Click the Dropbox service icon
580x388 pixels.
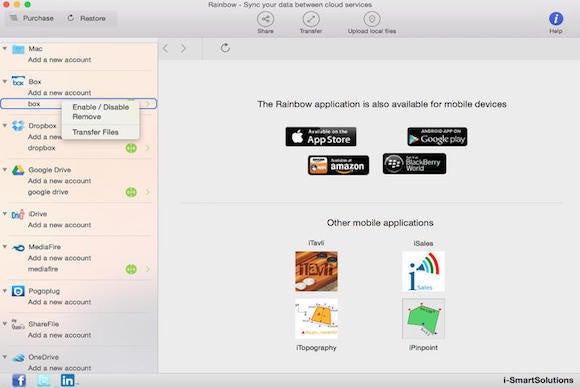click(x=18, y=126)
